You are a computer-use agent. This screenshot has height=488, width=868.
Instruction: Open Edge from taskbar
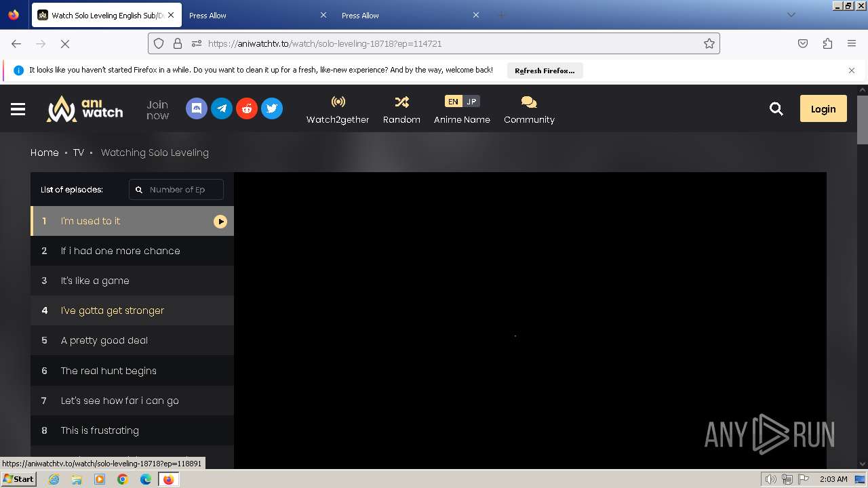[146, 479]
